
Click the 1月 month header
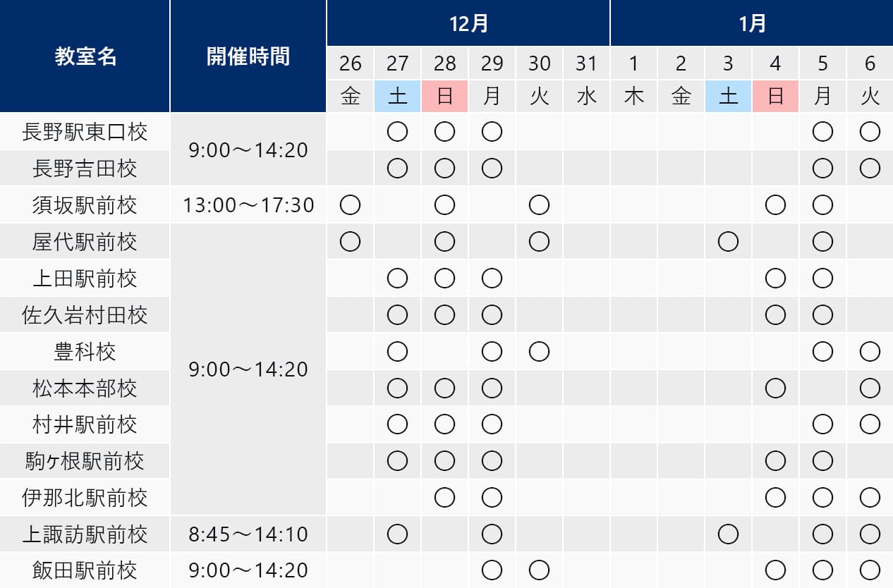point(752,23)
